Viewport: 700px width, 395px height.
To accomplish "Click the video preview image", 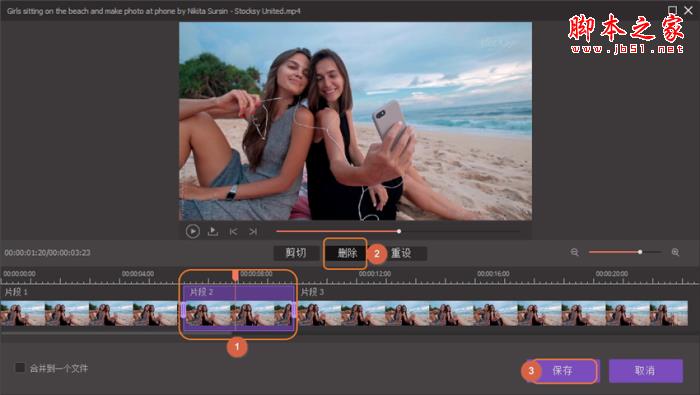I will [355, 121].
